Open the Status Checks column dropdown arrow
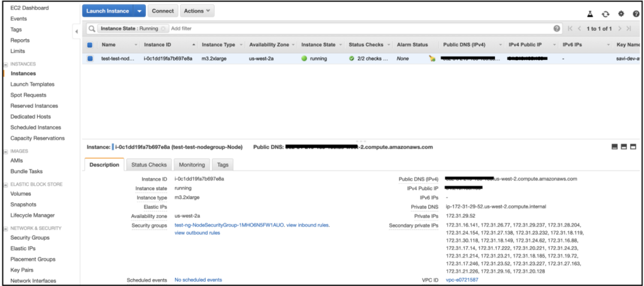The width and height of the screenshot is (644, 286). point(388,45)
